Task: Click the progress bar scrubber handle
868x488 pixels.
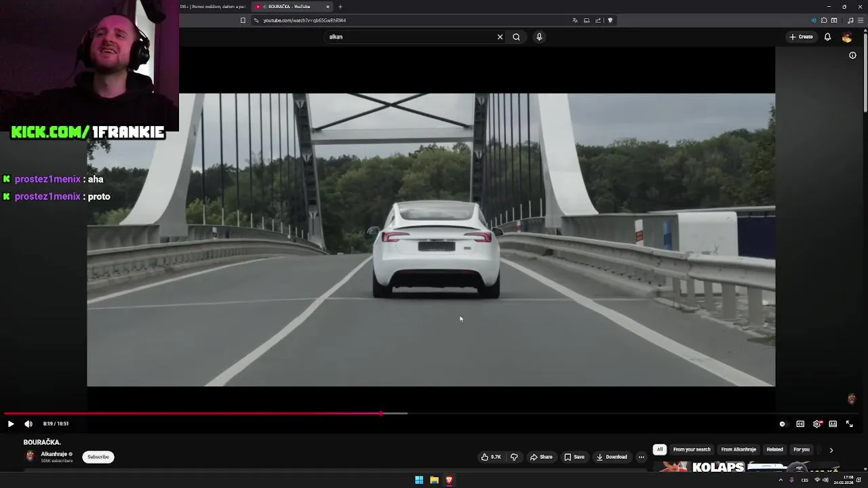Action: 382,413
